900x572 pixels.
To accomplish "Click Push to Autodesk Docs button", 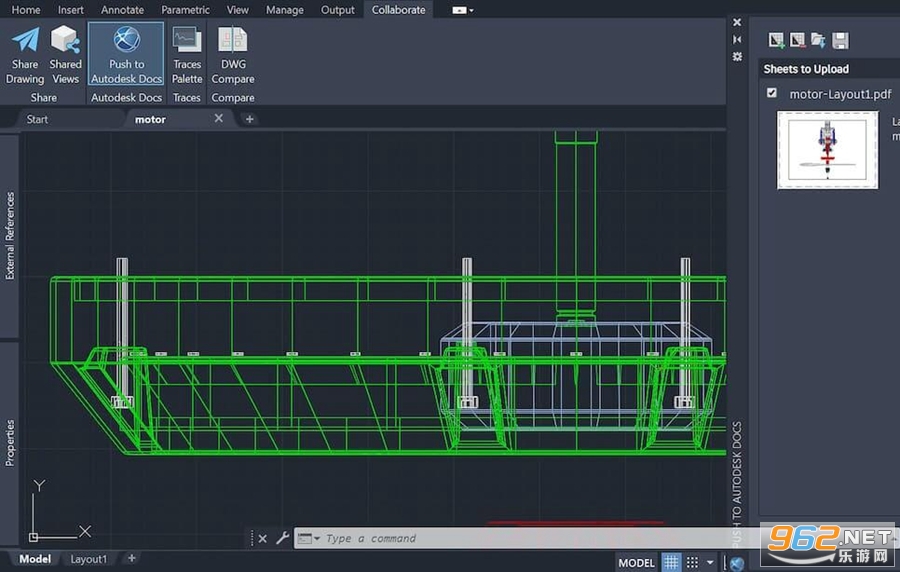I will click(x=126, y=55).
